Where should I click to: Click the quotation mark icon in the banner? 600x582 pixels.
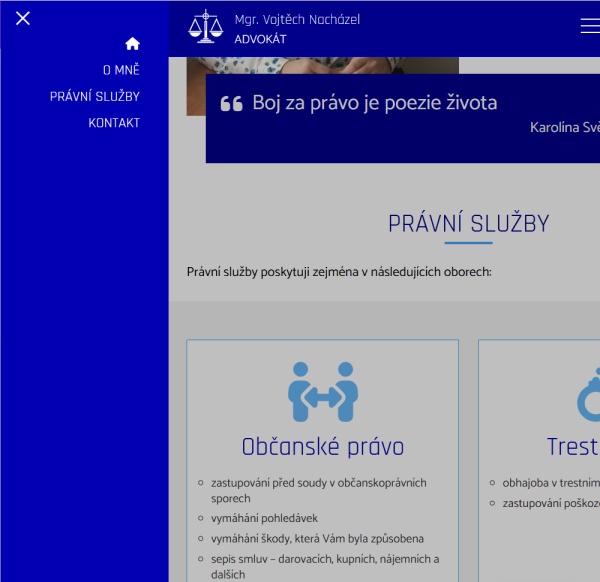pos(232,104)
